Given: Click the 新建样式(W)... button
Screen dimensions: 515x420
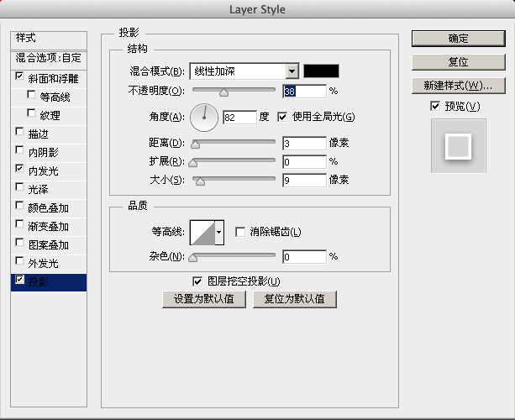Looking at the screenshot, I should click(458, 86).
